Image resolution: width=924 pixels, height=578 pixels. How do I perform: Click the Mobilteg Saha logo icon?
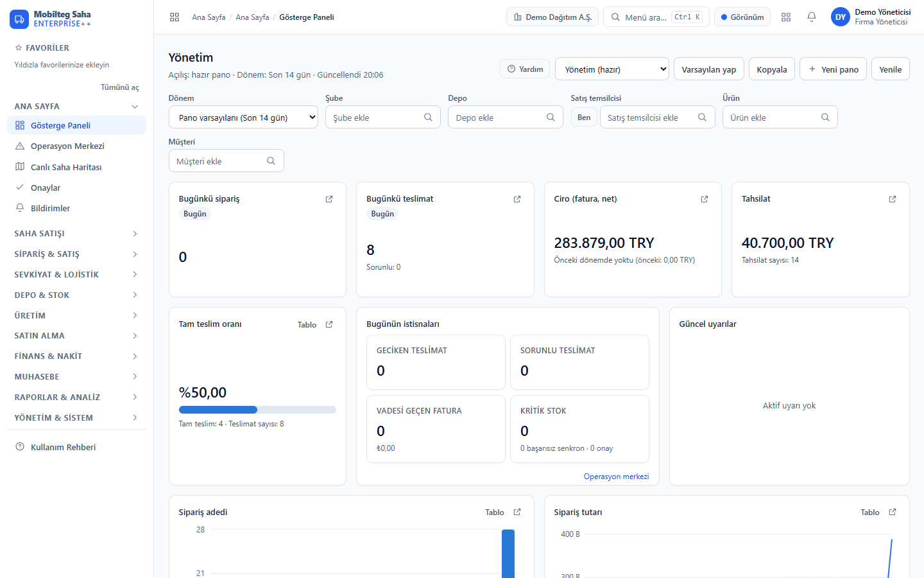pos(19,19)
